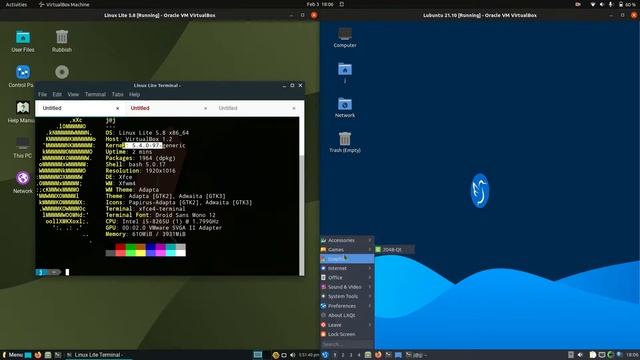Open the Terminal menu in the menu bar
640x360 pixels.
pos(95,94)
